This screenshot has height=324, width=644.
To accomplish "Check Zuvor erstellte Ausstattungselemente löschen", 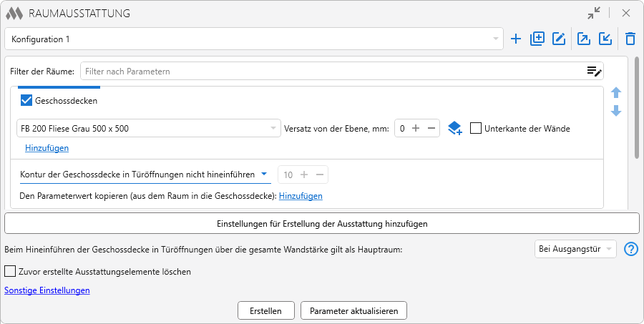I will 10,272.
